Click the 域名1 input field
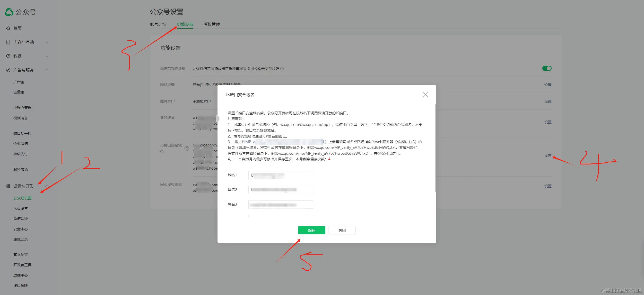644x295 pixels. (x=281, y=175)
